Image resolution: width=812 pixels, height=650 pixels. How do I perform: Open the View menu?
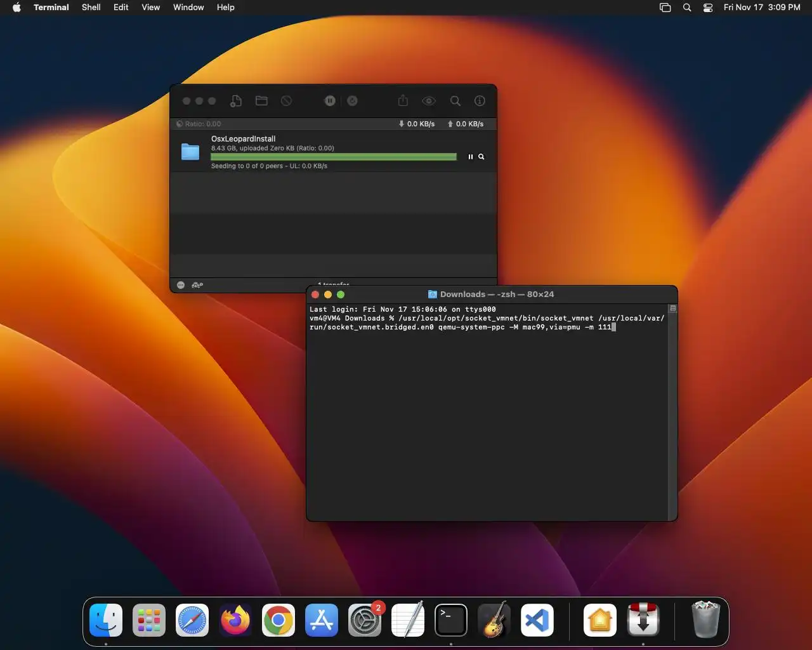[x=151, y=8]
